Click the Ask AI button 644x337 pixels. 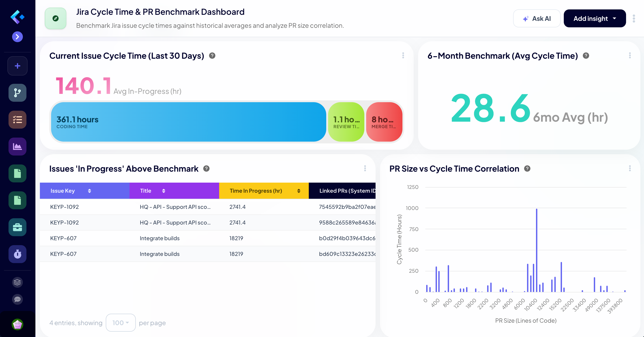tap(536, 18)
